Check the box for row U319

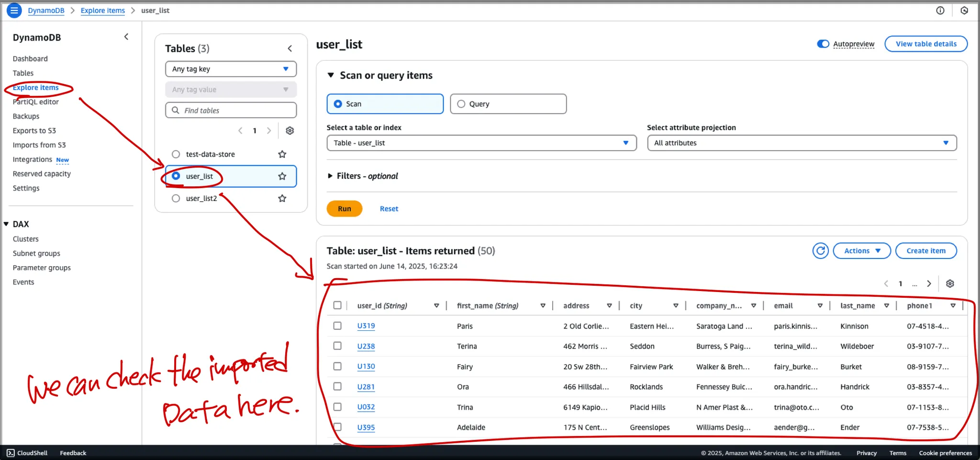click(337, 325)
